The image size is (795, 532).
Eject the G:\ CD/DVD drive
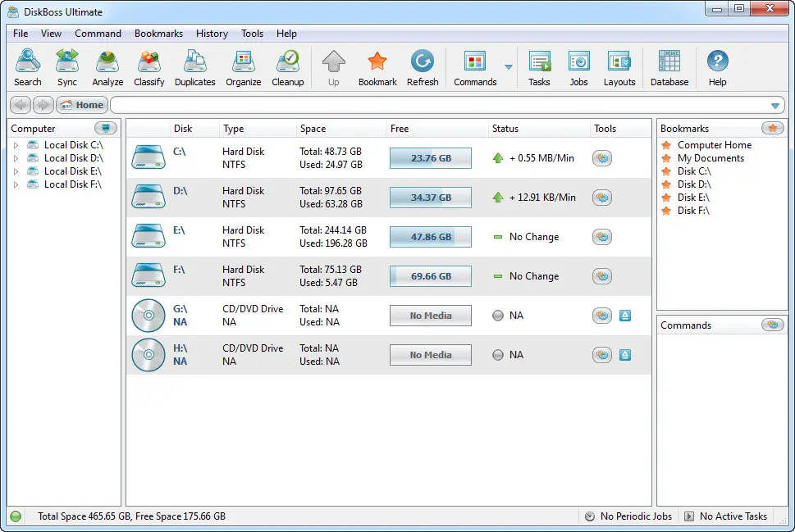point(625,316)
